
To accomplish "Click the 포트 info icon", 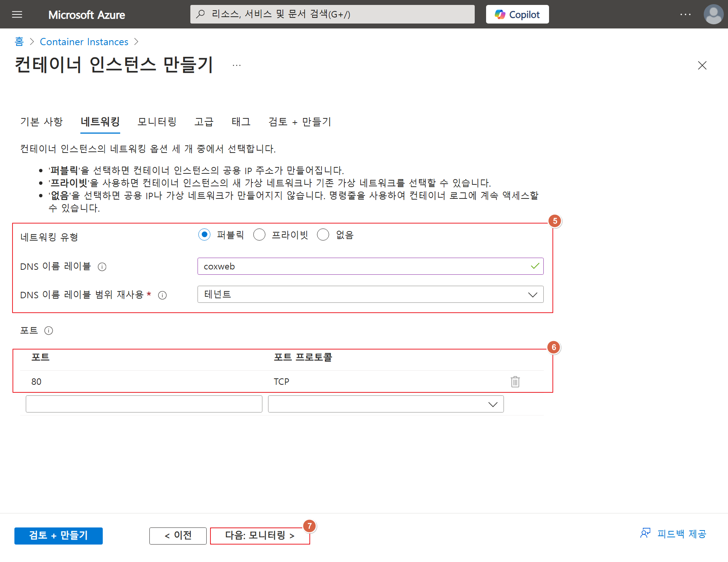I will [x=49, y=331].
